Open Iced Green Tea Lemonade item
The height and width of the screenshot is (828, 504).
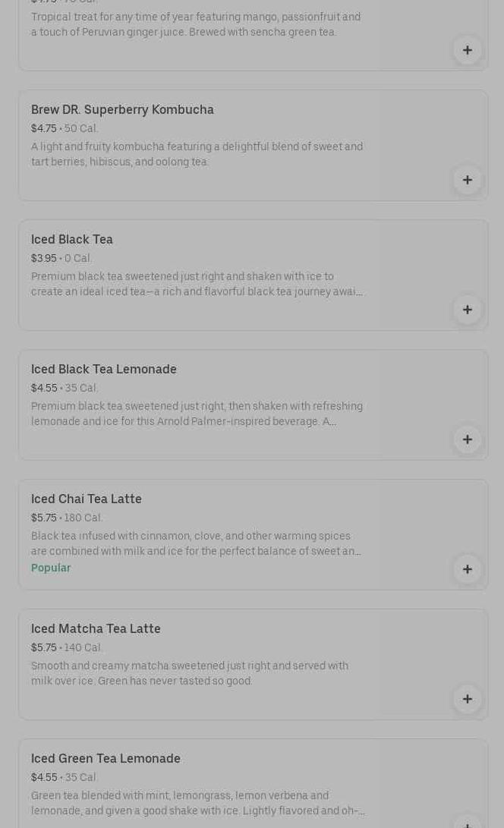pos(106,759)
